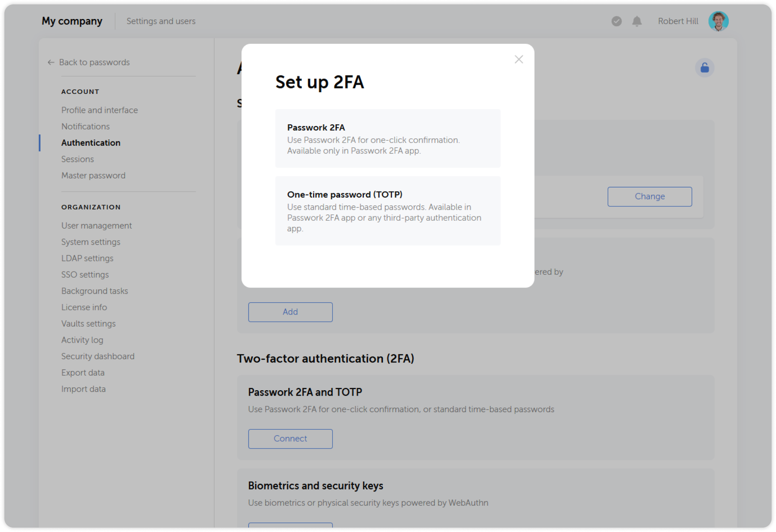The width and height of the screenshot is (776, 532).
Task: Click the Change button
Action: pyautogui.click(x=650, y=197)
